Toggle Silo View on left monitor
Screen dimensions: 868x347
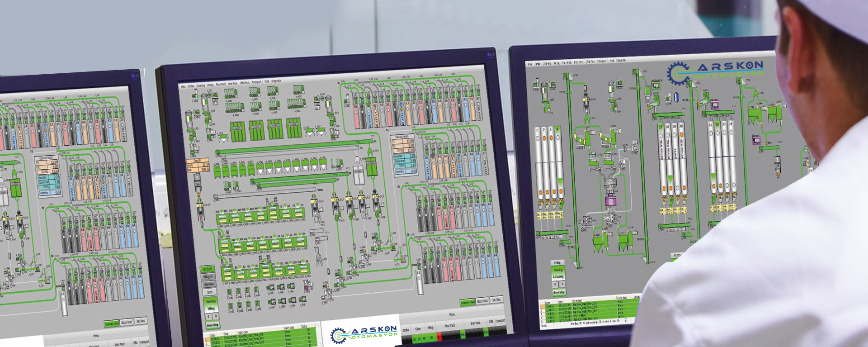point(141,321)
